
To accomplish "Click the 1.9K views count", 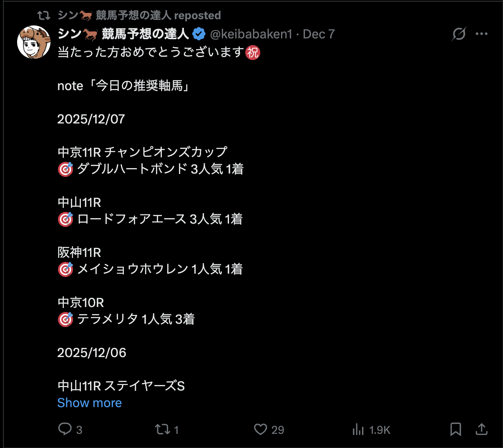I will [x=380, y=430].
